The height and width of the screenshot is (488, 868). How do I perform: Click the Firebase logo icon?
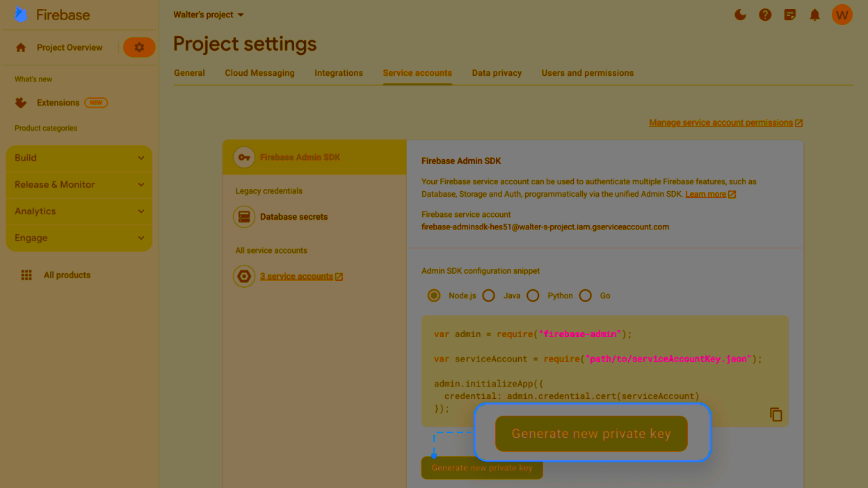click(x=22, y=15)
